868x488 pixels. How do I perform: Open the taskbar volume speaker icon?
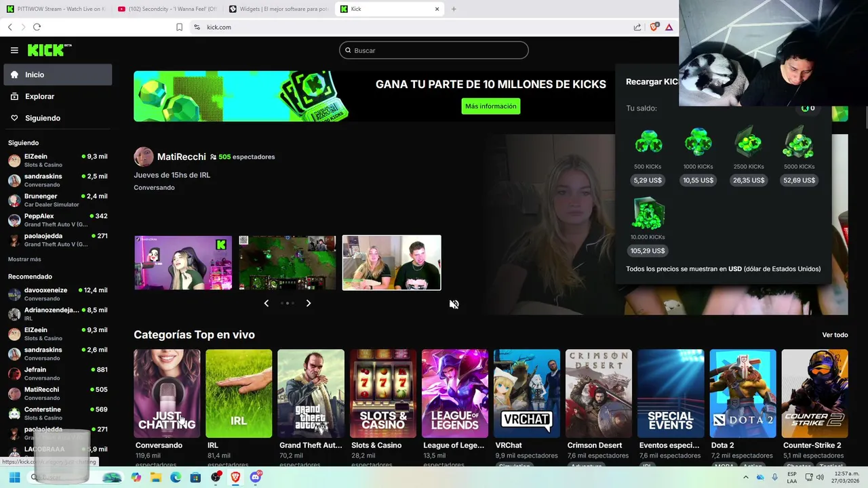(821, 477)
